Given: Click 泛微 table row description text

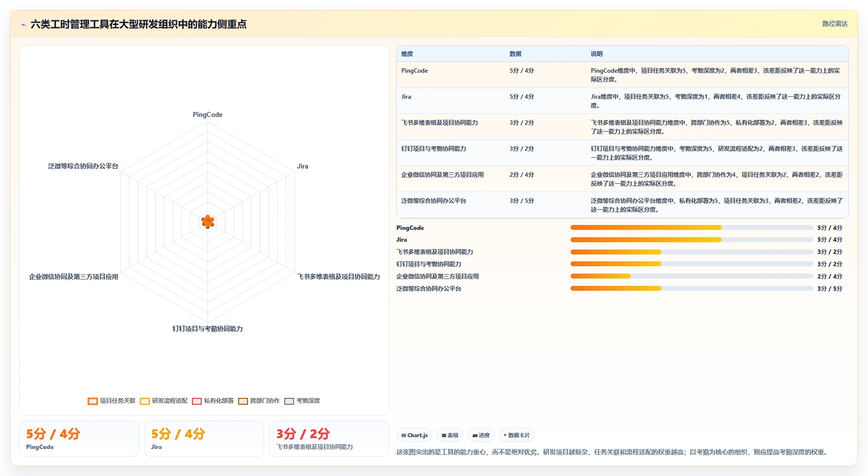Looking at the screenshot, I should [716, 205].
